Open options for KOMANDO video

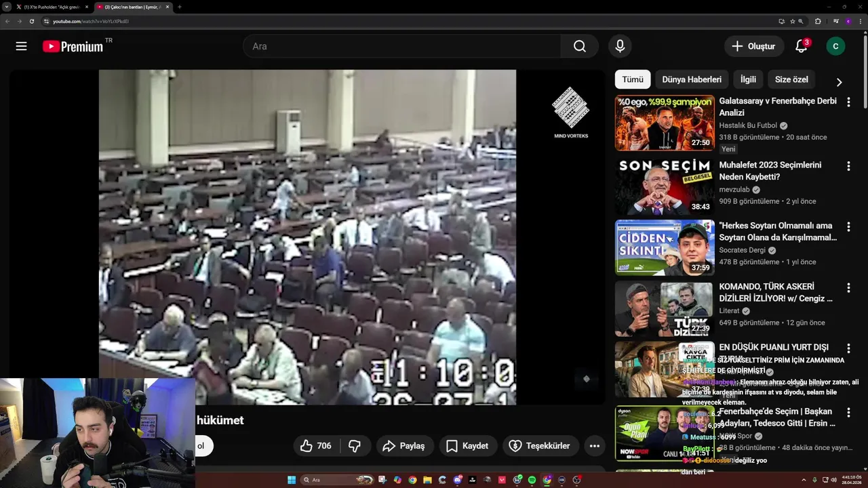point(848,288)
